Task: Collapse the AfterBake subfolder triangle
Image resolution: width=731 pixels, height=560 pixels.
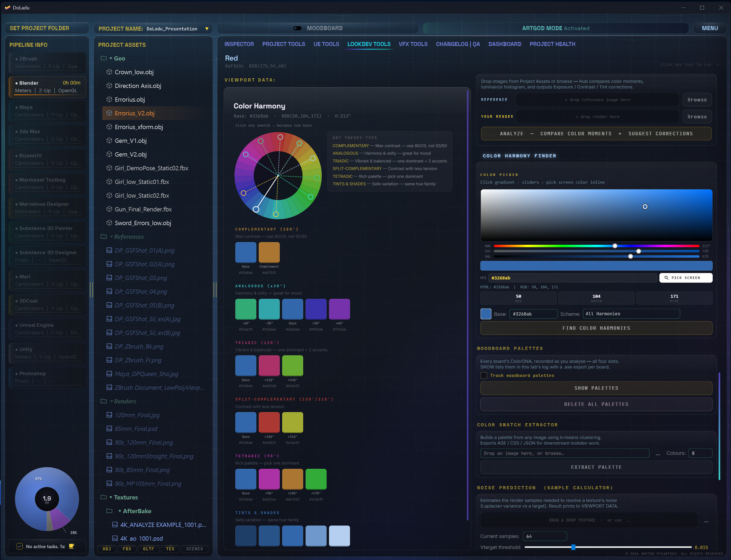Action: pos(120,511)
